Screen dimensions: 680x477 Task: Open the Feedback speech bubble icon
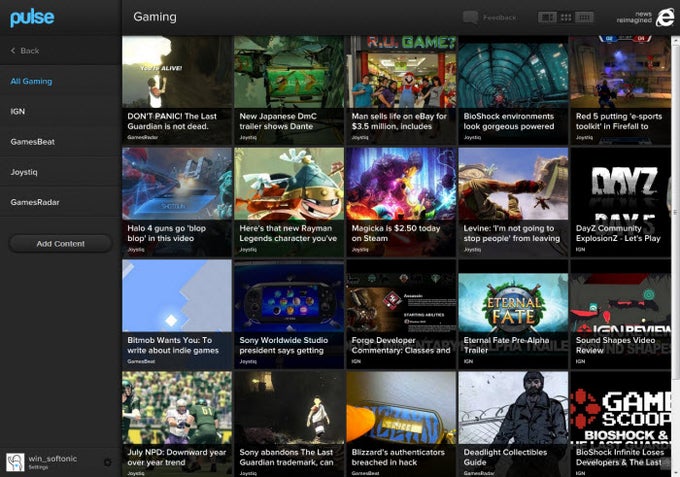point(470,17)
